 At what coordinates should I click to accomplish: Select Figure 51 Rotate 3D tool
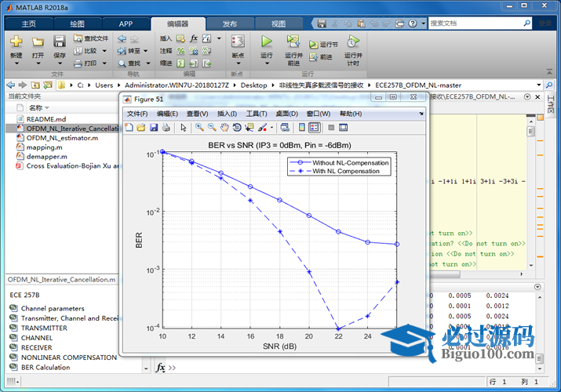(237, 128)
